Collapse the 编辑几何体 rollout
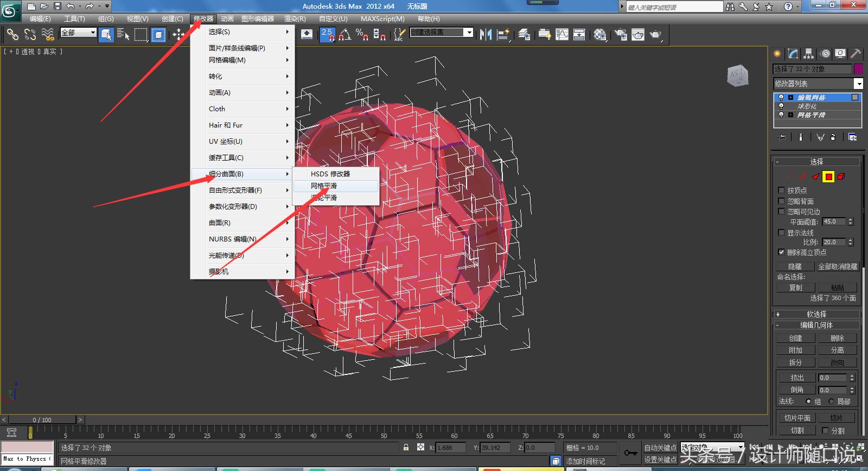Image resolution: width=868 pixels, height=471 pixels. pyautogui.click(x=816, y=325)
